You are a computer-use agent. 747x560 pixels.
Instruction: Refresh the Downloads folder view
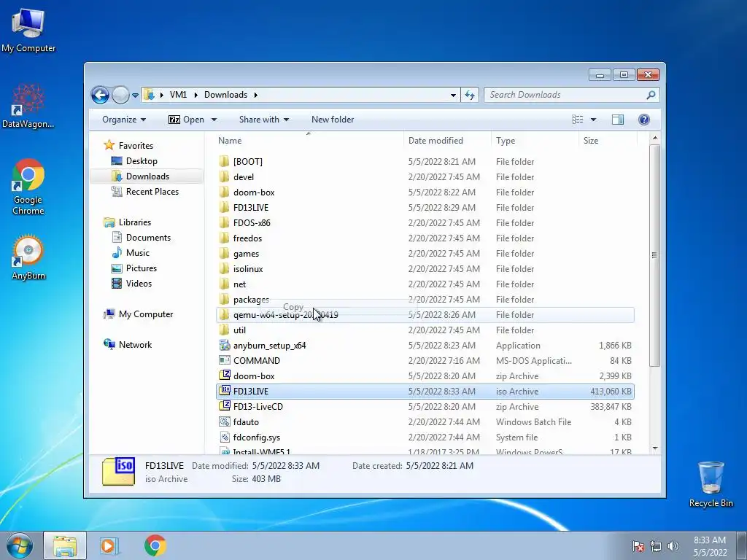click(x=470, y=95)
